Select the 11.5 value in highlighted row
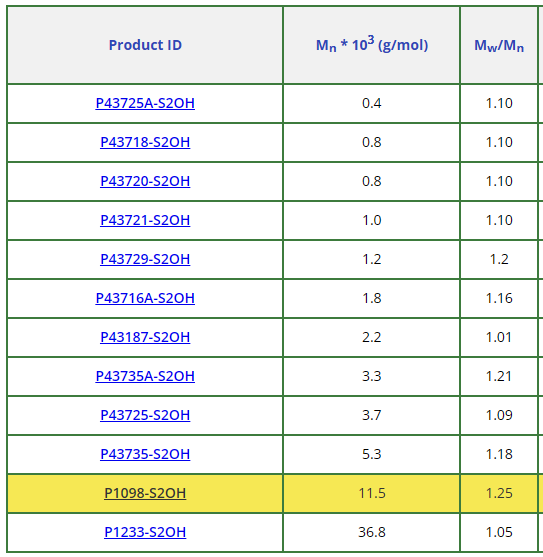This screenshot has width=543, height=557. pyautogui.click(x=372, y=493)
